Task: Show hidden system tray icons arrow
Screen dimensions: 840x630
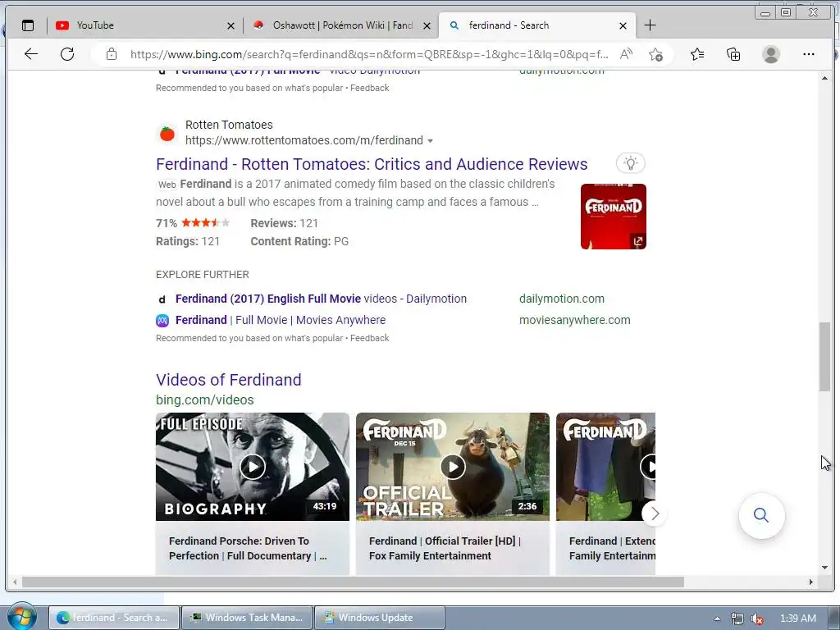Action: 717,619
